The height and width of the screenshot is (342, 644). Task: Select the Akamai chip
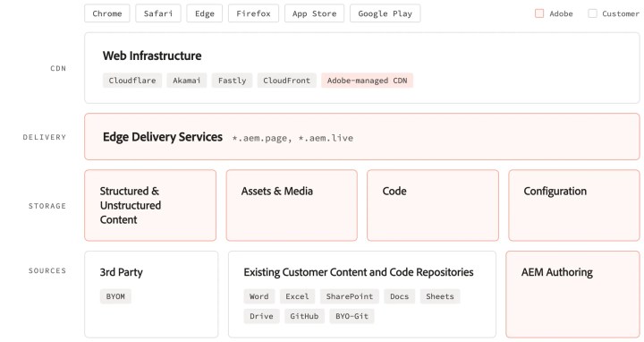tap(186, 81)
